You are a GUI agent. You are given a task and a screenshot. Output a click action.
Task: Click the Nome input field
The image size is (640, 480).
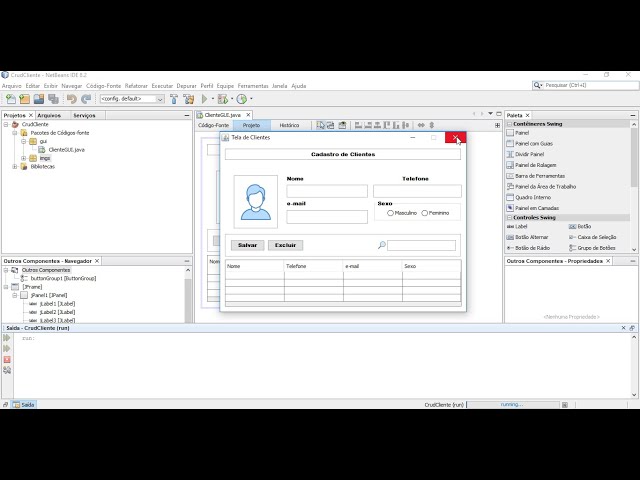327,191
